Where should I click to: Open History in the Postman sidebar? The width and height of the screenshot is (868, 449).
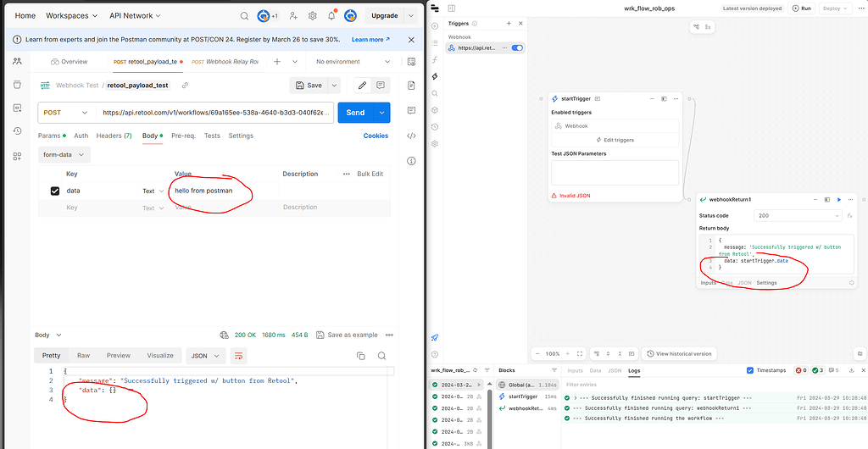[17, 130]
